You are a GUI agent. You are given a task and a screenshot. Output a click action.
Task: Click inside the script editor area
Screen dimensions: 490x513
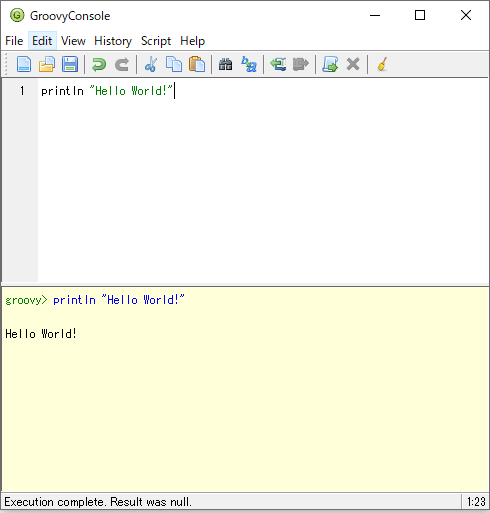[x=263, y=180]
